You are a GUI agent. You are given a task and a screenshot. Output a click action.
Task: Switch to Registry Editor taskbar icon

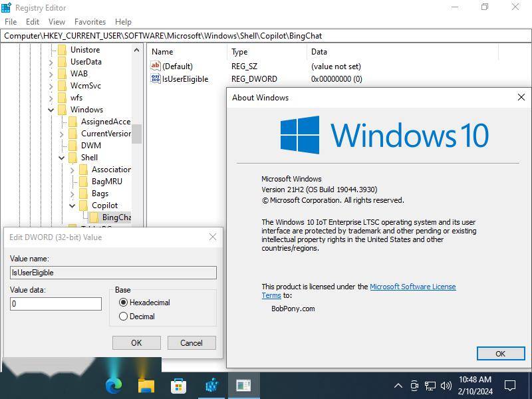click(x=211, y=386)
